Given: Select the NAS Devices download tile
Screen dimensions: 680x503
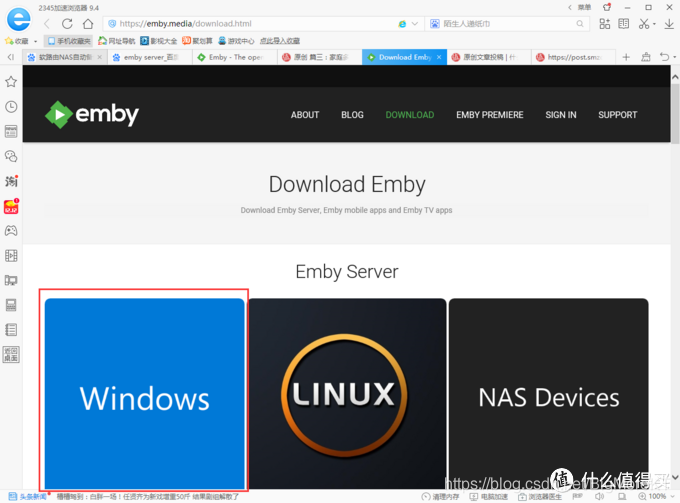Looking at the screenshot, I should [549, 394].
